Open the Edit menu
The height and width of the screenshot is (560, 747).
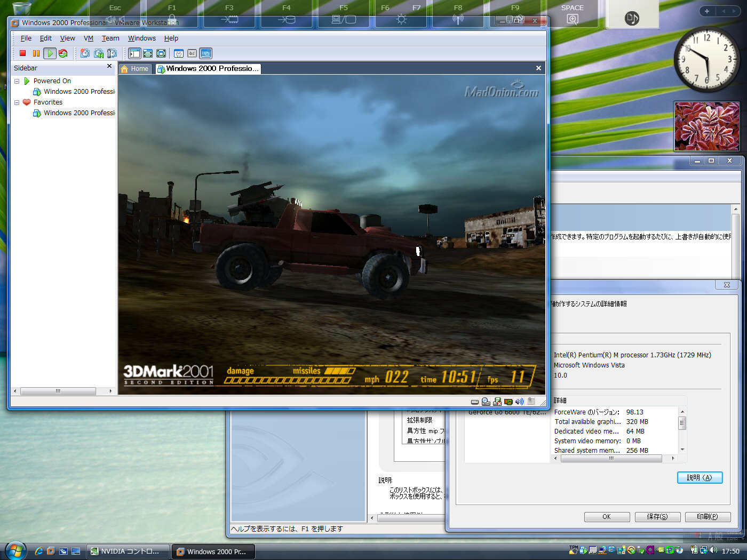point(46,38)
